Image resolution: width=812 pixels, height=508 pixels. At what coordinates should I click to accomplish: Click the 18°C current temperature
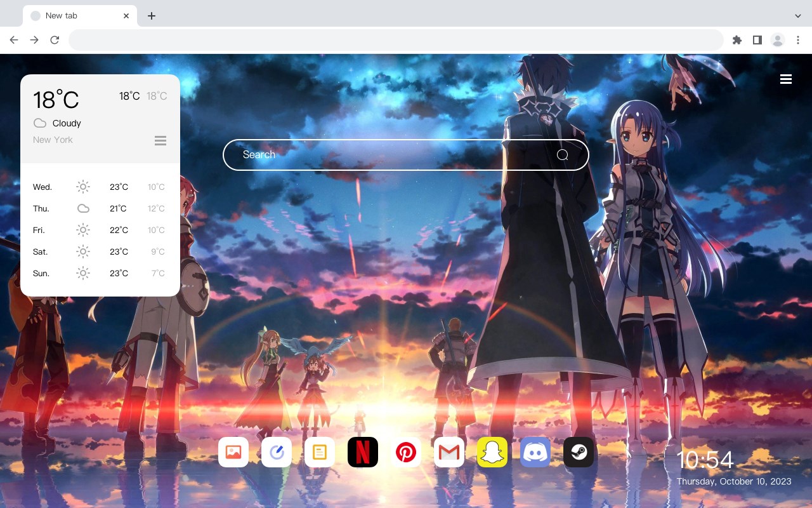(x=56, y=100)
